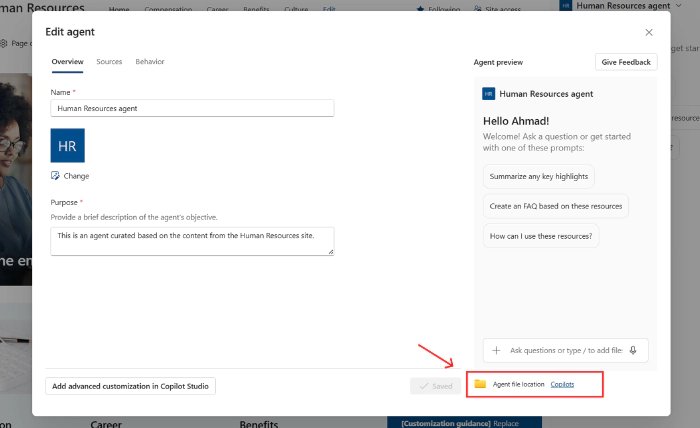The height and width of the screenshot is (428, 700).
Task: Click HR icon next to agent dropdown
Action: click(x=566, y=5)
